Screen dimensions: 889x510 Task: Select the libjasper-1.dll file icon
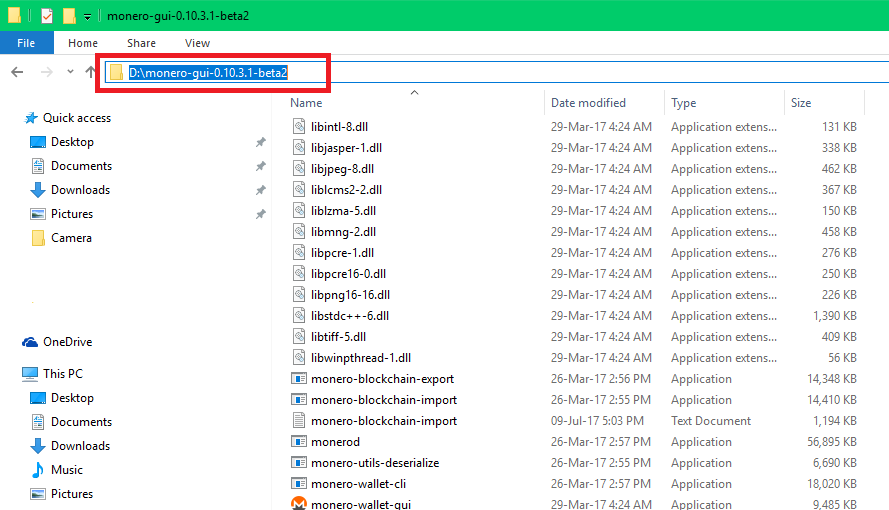[x=299, y=147]
